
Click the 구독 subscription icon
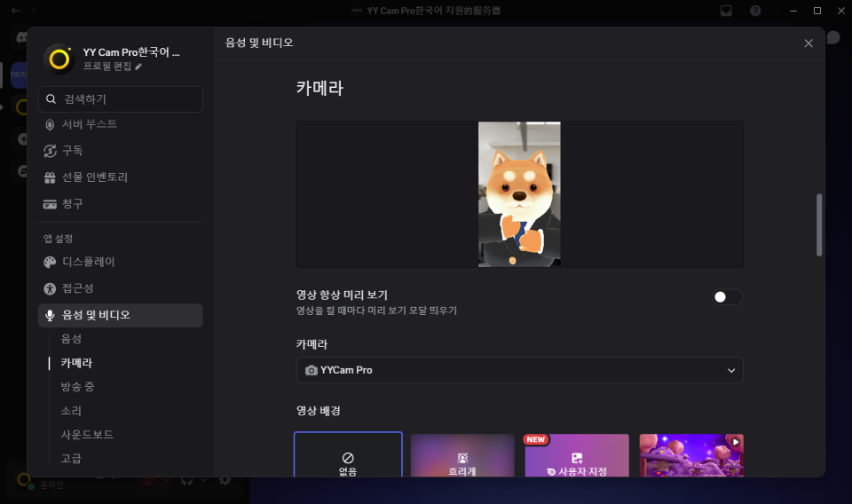click(50, 151)
